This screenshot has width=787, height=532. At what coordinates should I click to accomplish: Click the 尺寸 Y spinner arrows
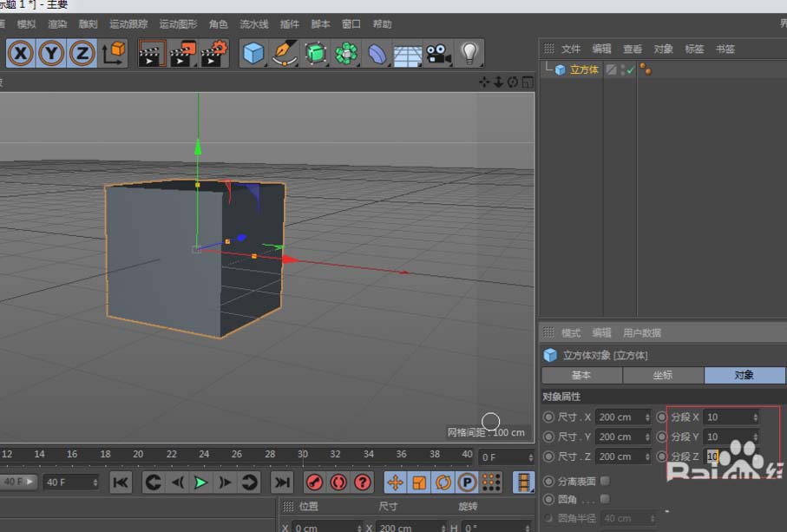pos(647,437)
